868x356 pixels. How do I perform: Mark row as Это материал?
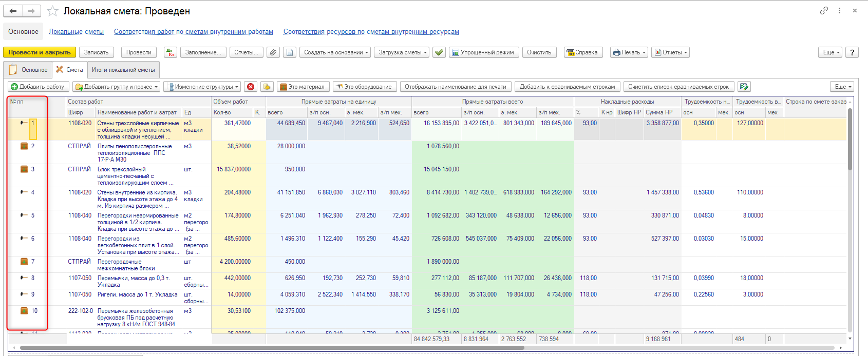pos(303,87)
